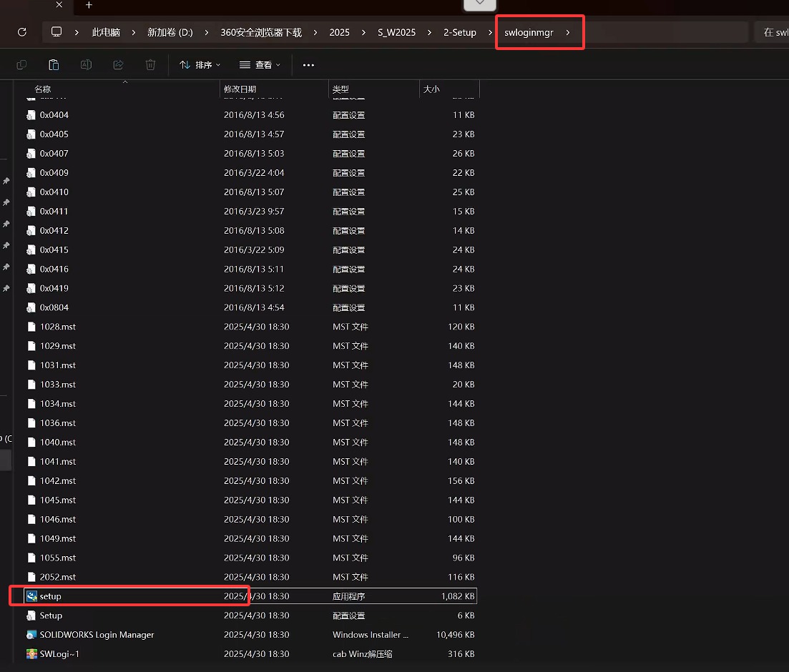Viewport: 789px width, 672px height.
Task: Select the setup application file
Action: coord(50,596)
